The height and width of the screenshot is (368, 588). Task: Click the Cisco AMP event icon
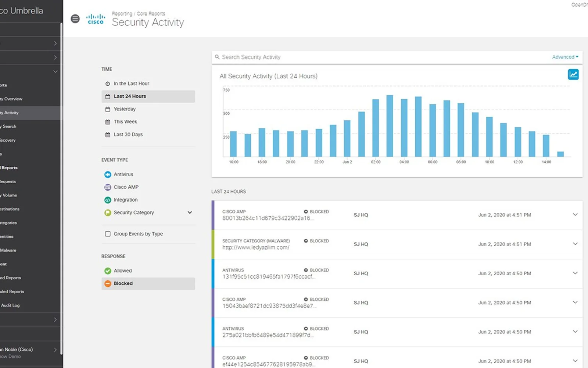coord(108,187)
